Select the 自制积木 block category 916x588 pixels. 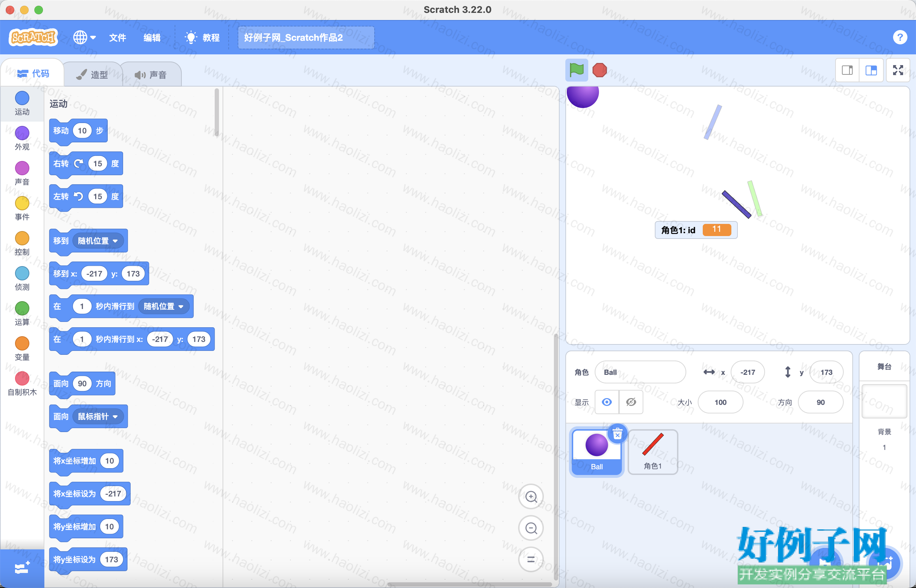pyautogui.click(x=22, y=384)
